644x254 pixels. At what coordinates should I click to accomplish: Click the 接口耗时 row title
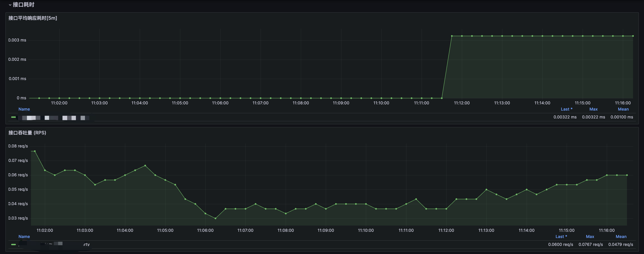23,5
